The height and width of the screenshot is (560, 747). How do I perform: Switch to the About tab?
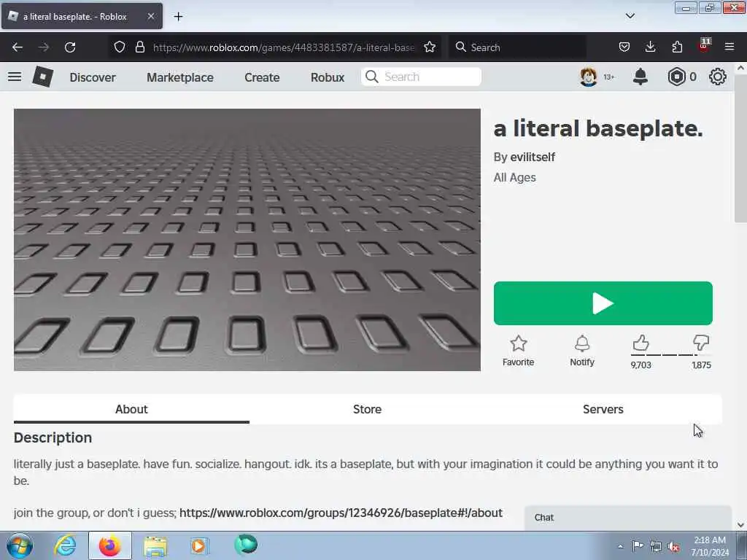[131, 409]
